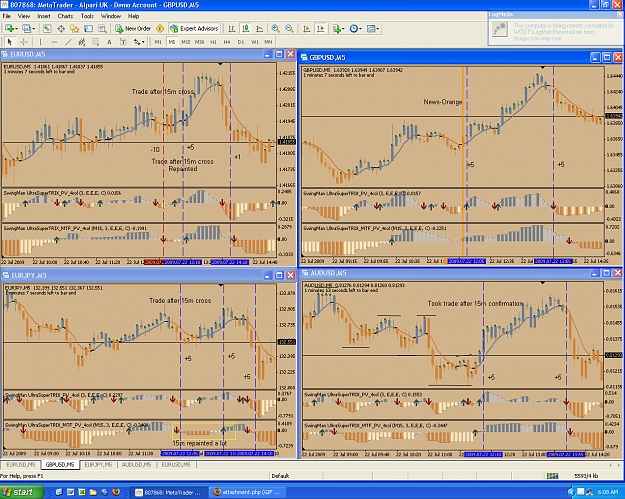The image size is (625, 499).
Task: Expand the Periods dropdown arrow
Action: pyautogui.click(x=360, y=29)
